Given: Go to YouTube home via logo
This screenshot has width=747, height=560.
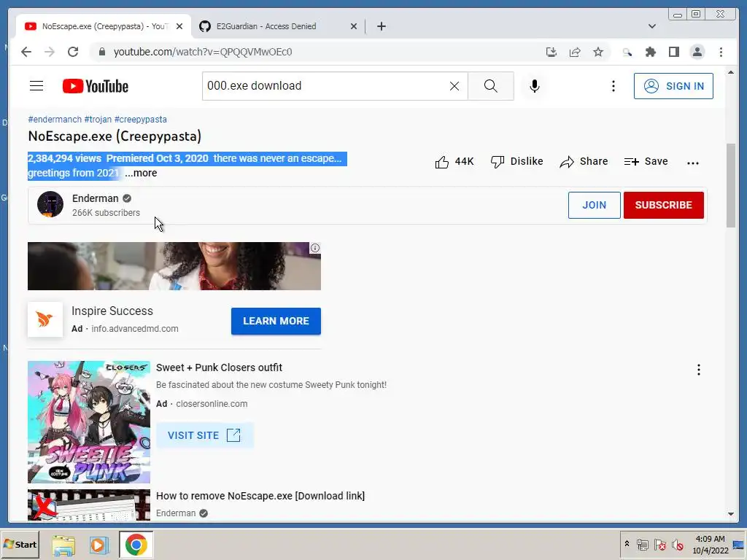Looking at the screenshot, I should pos(96,86).
